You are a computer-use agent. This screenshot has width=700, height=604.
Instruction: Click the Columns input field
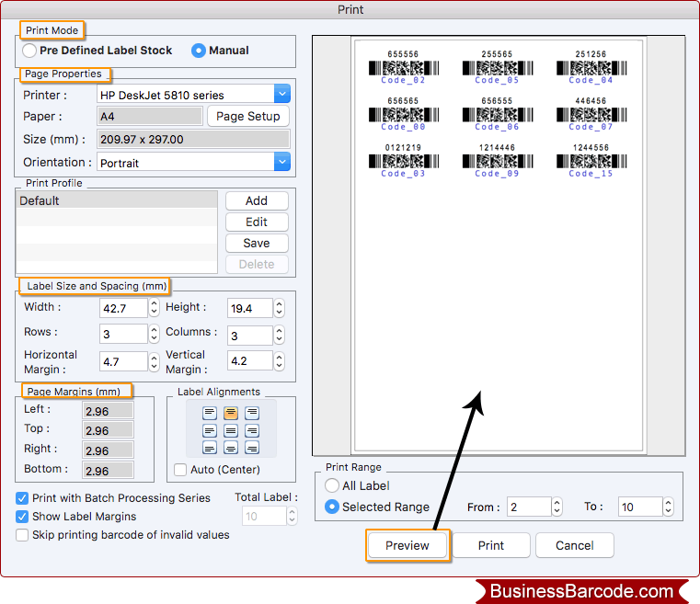249,335
